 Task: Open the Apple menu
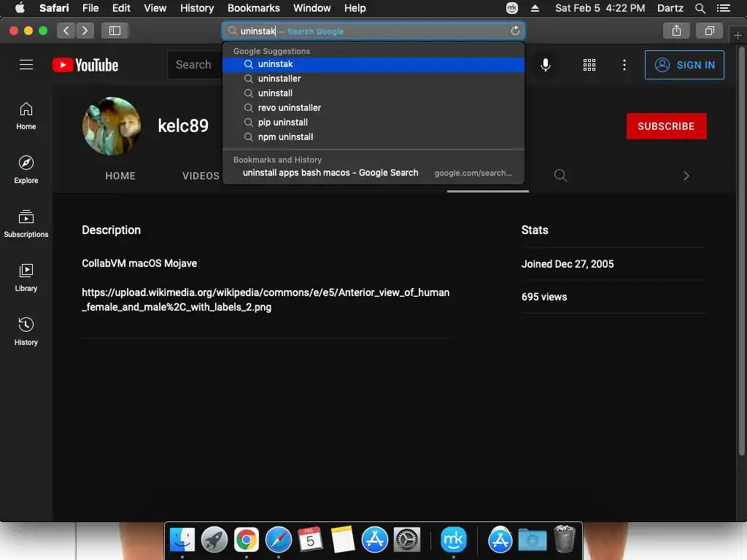click(20, 8)
